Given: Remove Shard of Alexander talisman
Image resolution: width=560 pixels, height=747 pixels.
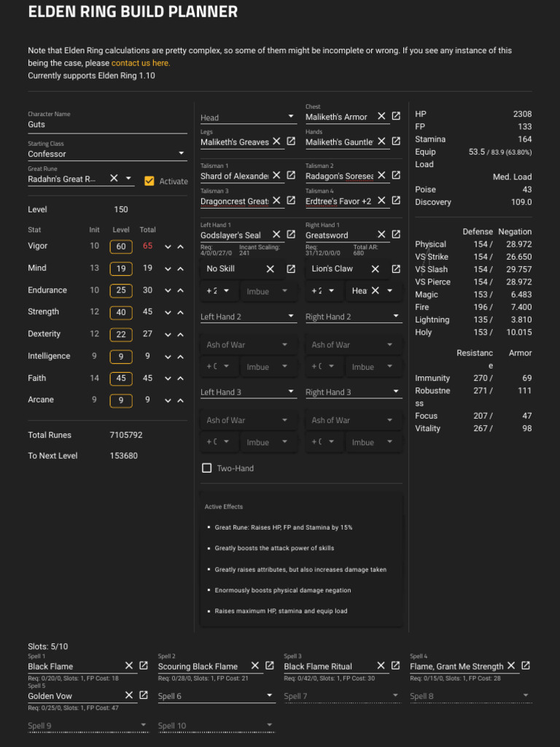Looking at the screenshot, I should [276, 175].
